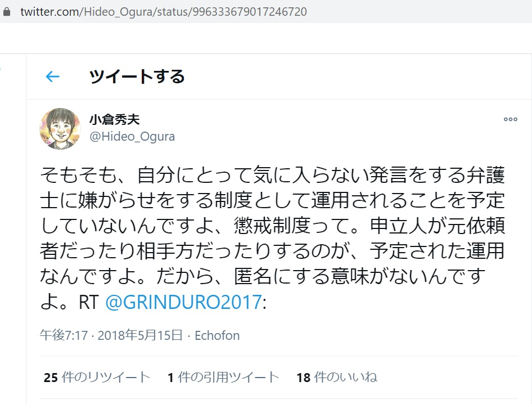The width and height of the screenshot is (532, 404).
Task: Open the @GRINDURO2017 mention link
Action: [183, 302]
